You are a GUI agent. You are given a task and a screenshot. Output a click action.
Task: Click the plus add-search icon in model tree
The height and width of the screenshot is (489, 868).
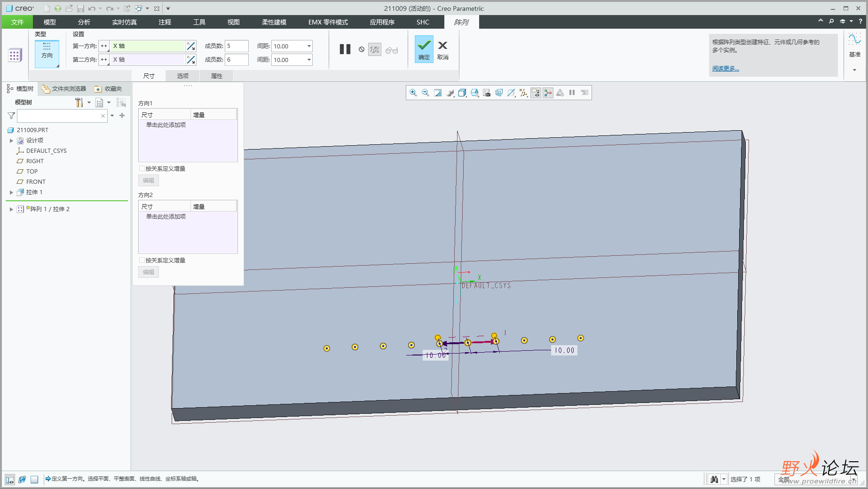122,116
